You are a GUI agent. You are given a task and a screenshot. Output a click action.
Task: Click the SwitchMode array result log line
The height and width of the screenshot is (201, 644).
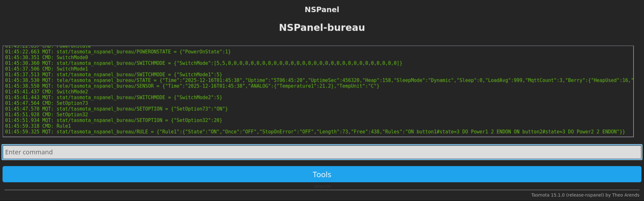(203, 63)
